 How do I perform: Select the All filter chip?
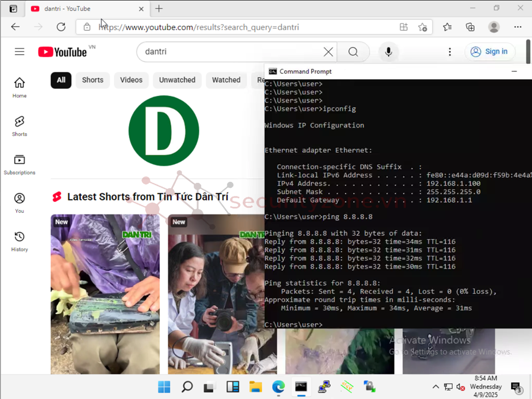61,80
